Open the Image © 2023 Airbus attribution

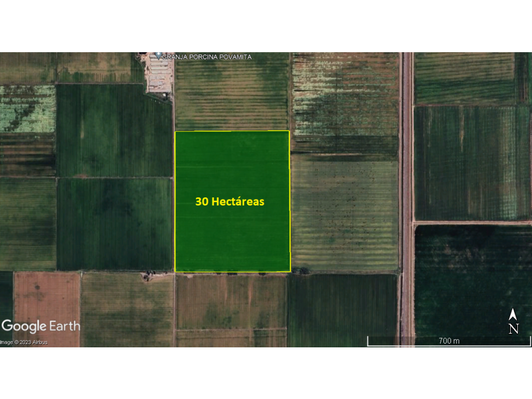coord(24,342)
